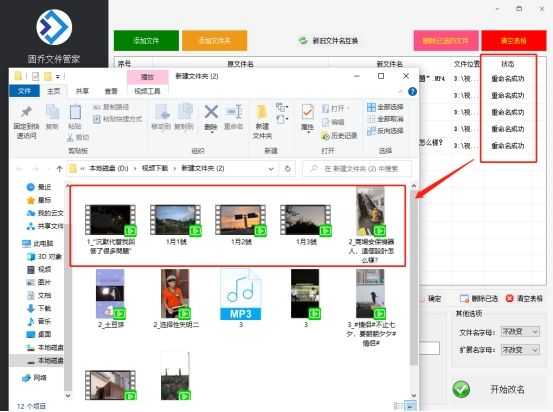
Task: Select 桌面 in navigation pane
Action: (40, 334)
